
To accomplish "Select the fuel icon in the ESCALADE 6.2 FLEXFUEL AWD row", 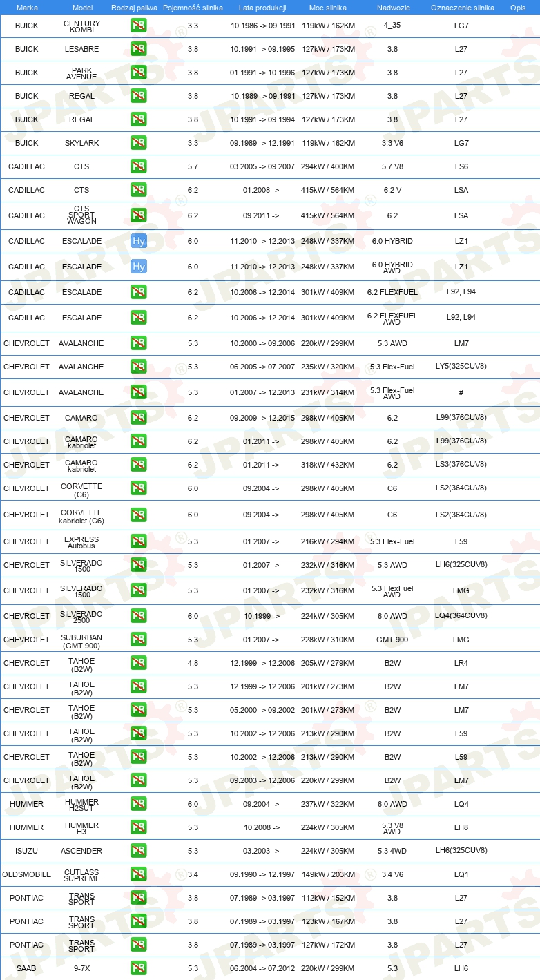I will (x=139, y=318).
